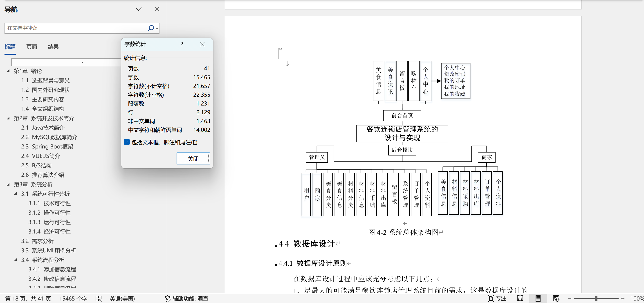644x303 pixels.
Task: Collapse the 第2章 系统开发技术简介 heading
Action: [8, 118]
